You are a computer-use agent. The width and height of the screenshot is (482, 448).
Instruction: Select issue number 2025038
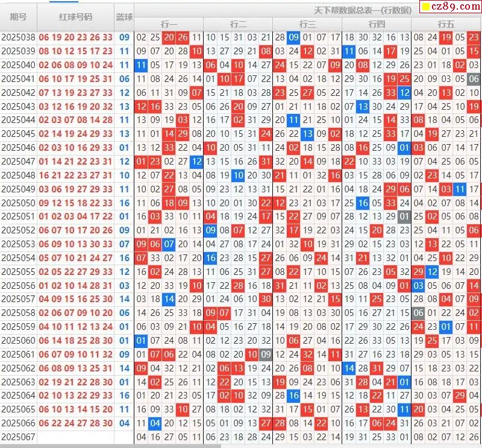click(x=19, y=37)
